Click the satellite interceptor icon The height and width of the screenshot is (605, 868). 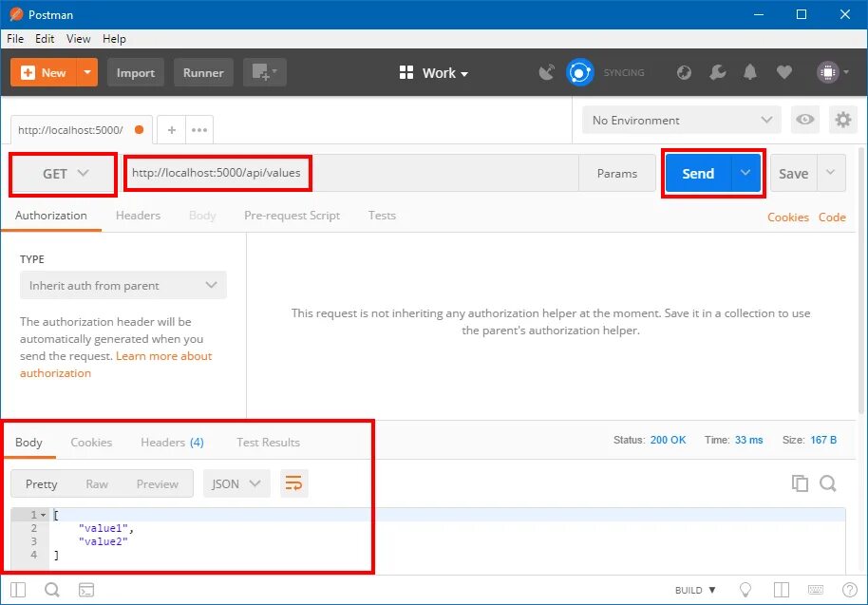pyautogui.click(x=546, y=72)
